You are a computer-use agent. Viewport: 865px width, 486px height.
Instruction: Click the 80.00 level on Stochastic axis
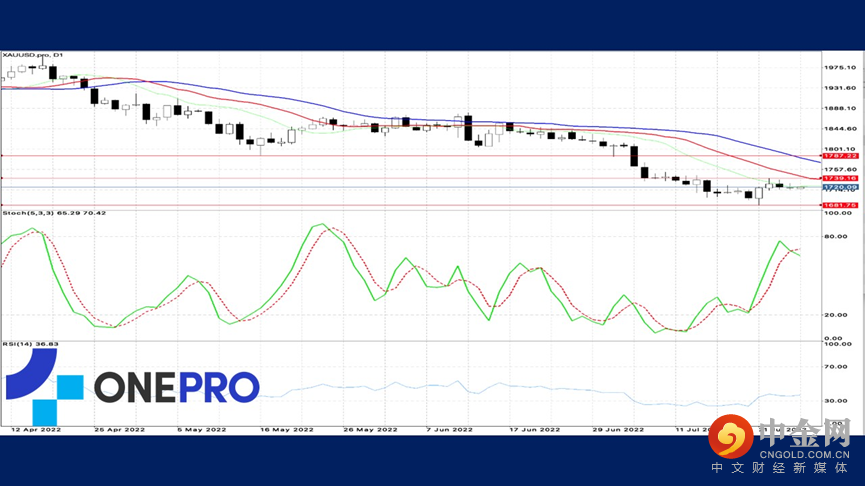pos(836,237)
